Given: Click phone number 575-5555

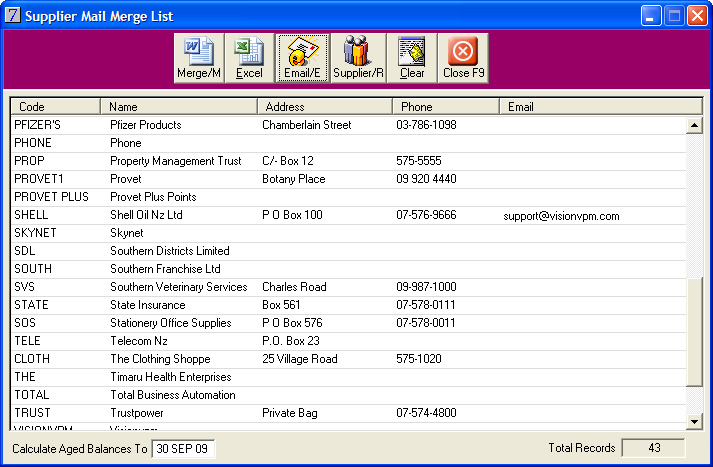Looking at the screenshot, I should (419, 161).
